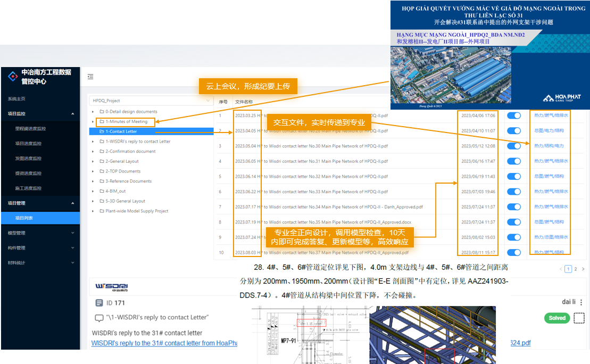Click the Hoa Phat presentation slide image

(490, 55)
